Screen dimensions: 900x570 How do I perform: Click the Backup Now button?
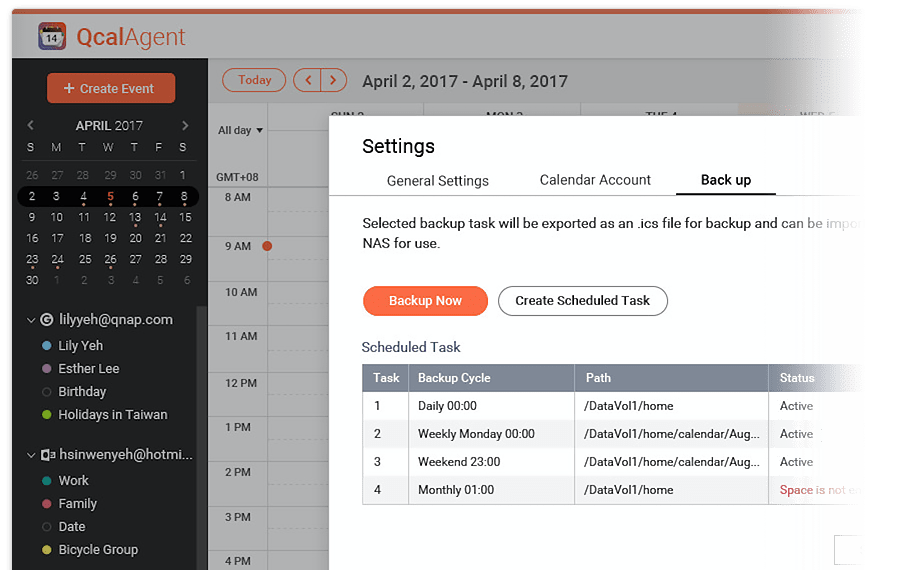[x=425, y=301]
